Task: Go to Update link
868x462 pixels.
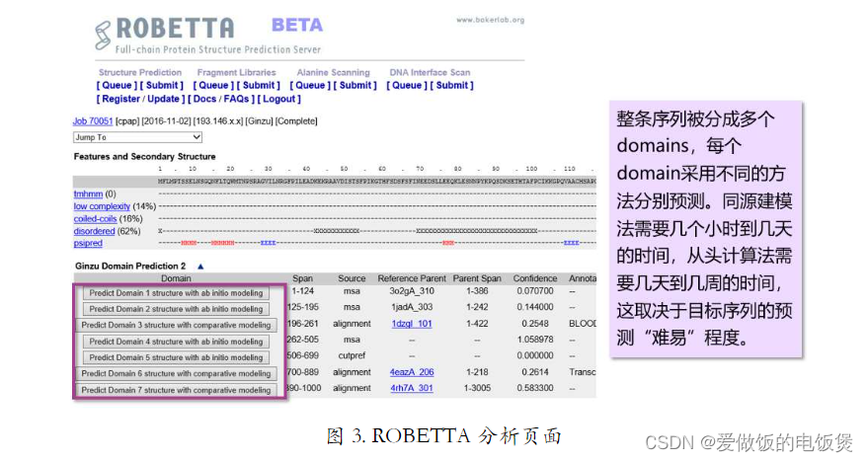Action: (163, 99)
